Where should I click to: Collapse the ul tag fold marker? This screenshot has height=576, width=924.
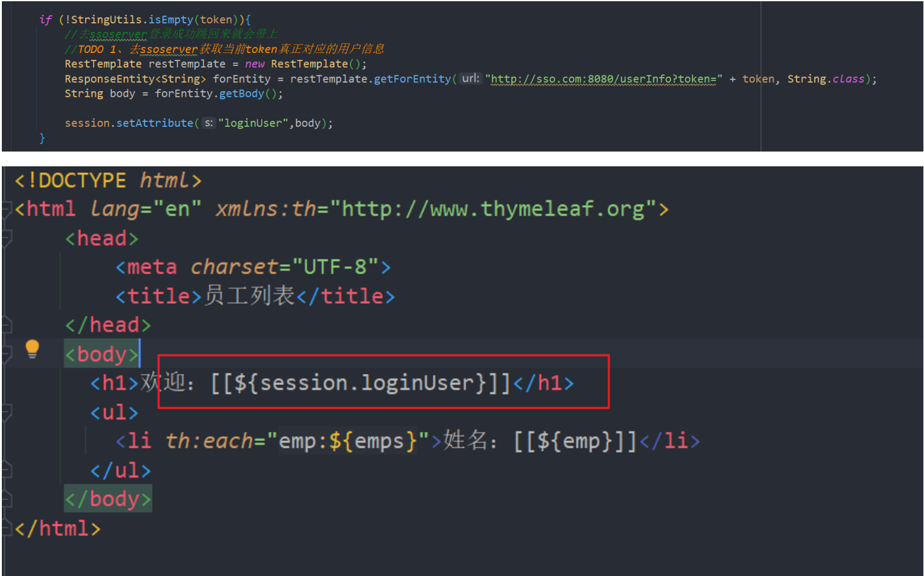(x=7, y=412)
